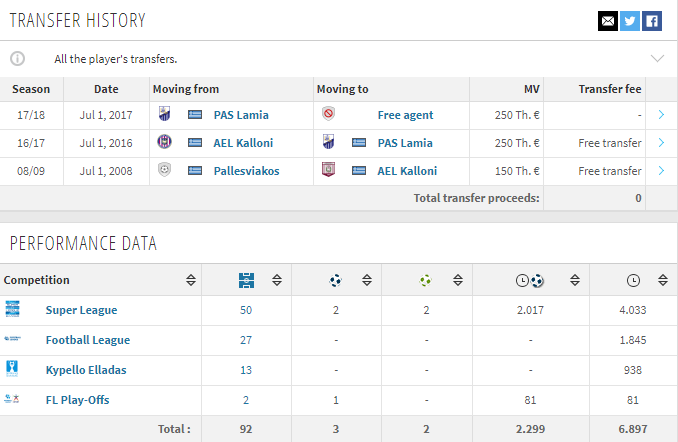Sort table by Competition column arrows
Screen dimensions: 678x442
(x=191, y=280)
